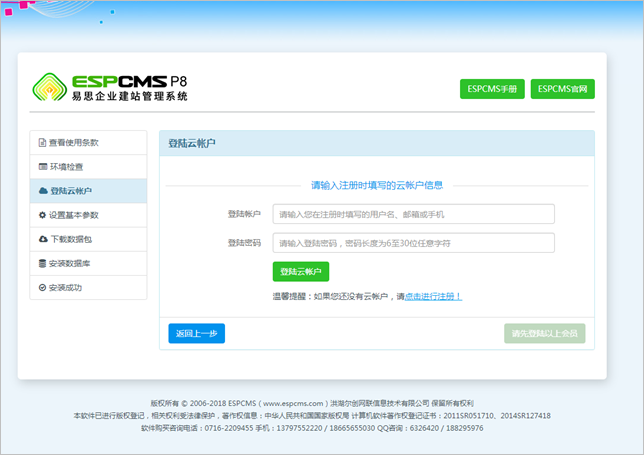Viewport: 644px width, 455px height.
Task: Select 登陆云帐户 in the sidebar
Action: coord(88,191)
